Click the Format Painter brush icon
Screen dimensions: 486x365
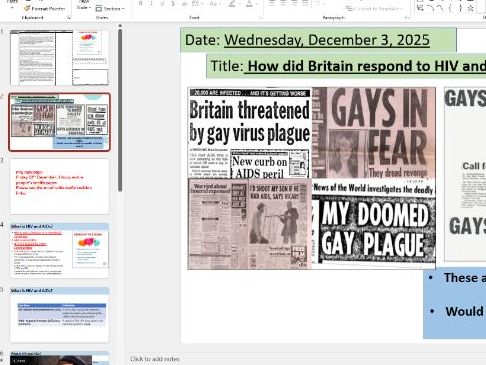coord(27,8)
